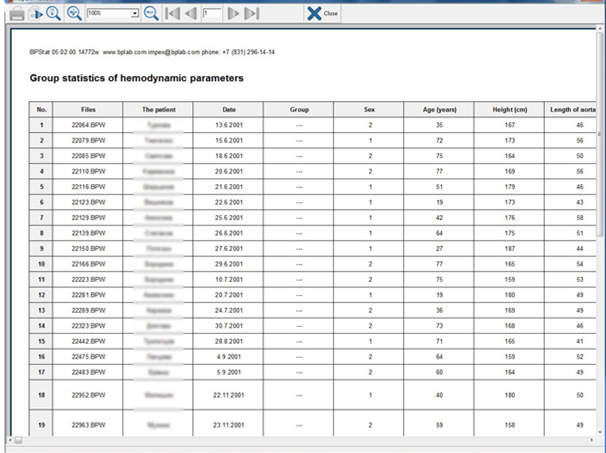Screen dimensions: 606x453
Task: Click file cell 22079.BPW
Action: 88,140
